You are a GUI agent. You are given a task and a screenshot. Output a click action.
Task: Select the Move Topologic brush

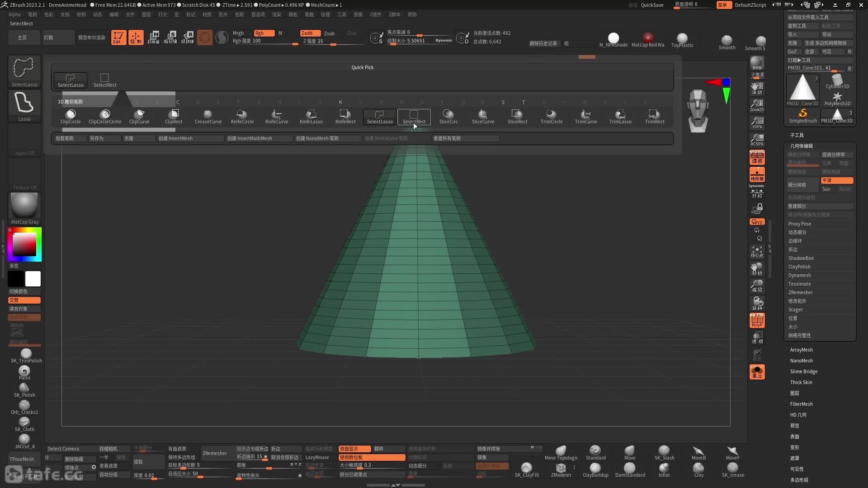(561, 453)
